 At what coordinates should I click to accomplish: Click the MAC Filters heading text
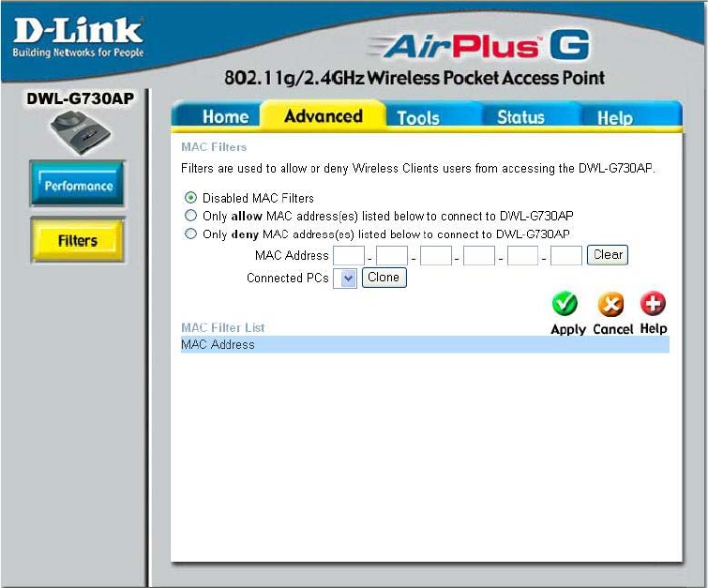(214, 147)
